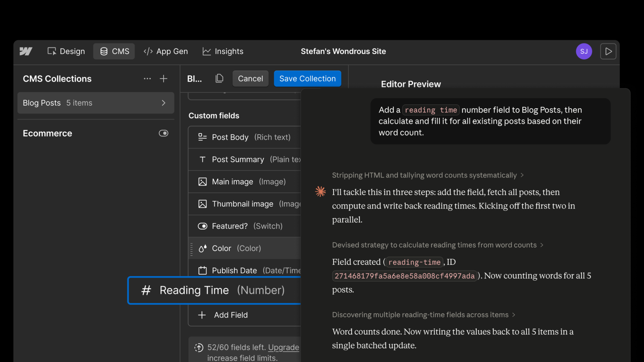Click the Color field droplet icon
The height and width of the screenshot is (362, 644).
pos(203,248)
